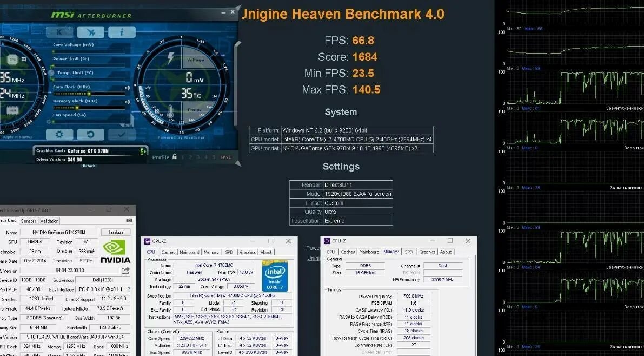Image resolution: width=644 pixels, height=356 pixels.
Task: Open Memory tab in left CPU-Z window
Action: tap(211, 252)
